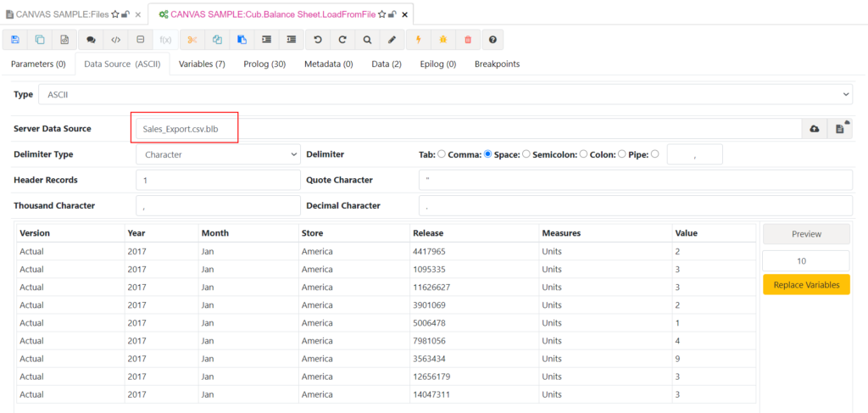Click the Server Data Source field
Image resolution: width=868 pixels, height=413 pixels.
[468, 128]
